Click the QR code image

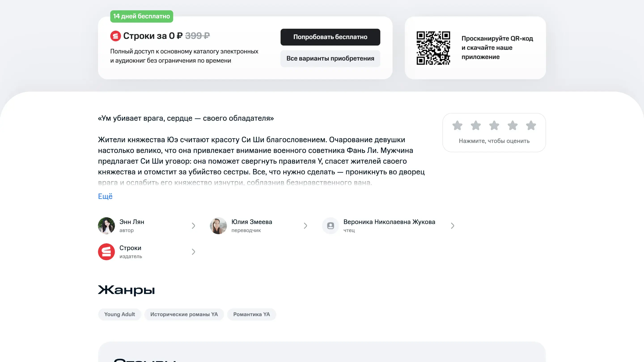pos(433,48)
